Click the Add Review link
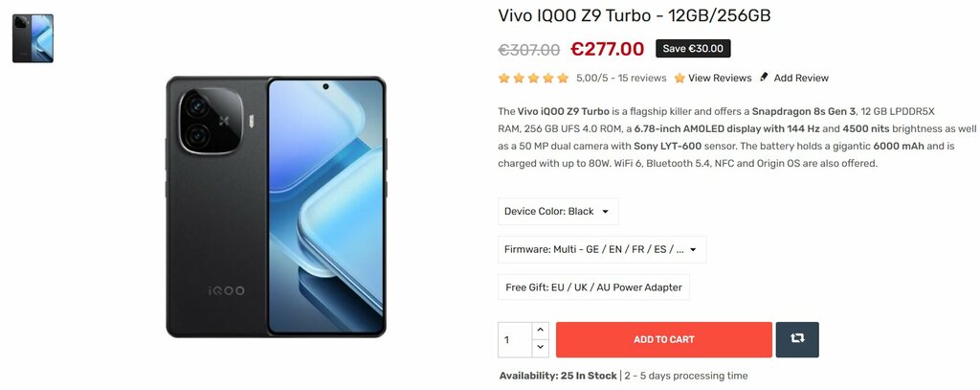Viewport: 980px width, 390px height. [x=801, y=79]
